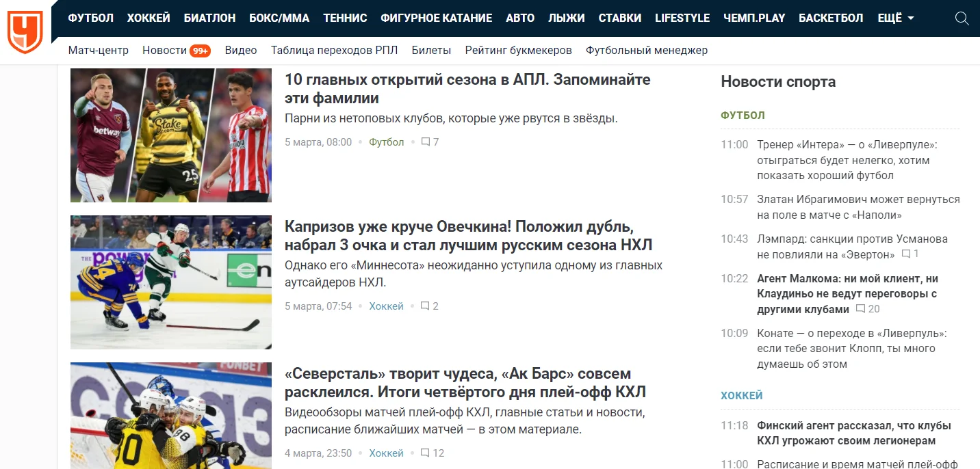
Task: Click comment icon on the Kaprizov article
Action: (x=425, y=306)
